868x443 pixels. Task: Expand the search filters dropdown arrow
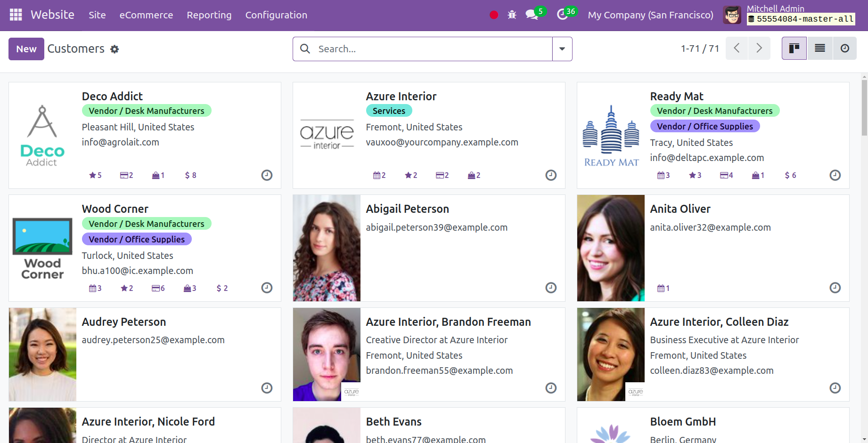click(562, 48)
